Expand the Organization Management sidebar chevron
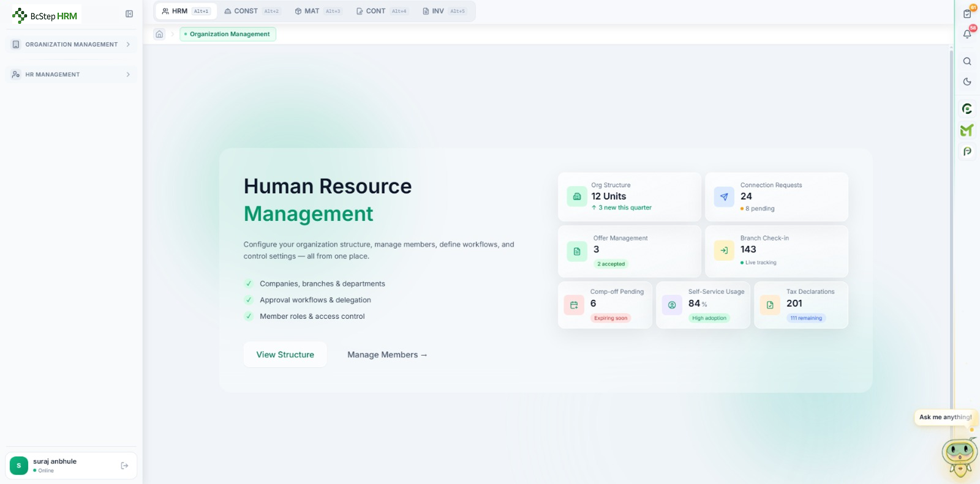The height and width of the screenshot is (484, 980). point(128,45)
